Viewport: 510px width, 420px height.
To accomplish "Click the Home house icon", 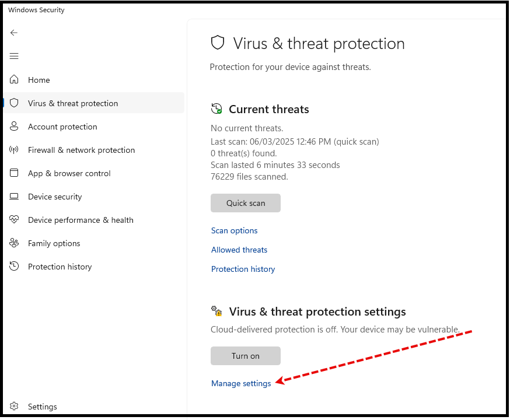I will tap(14, 79).
